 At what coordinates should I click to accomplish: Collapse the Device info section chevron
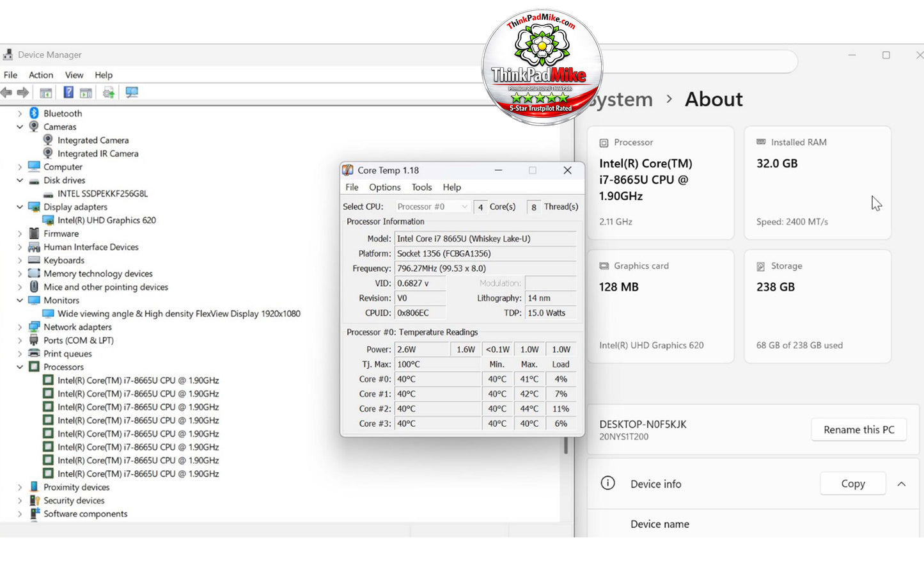[x=902, y=484]
